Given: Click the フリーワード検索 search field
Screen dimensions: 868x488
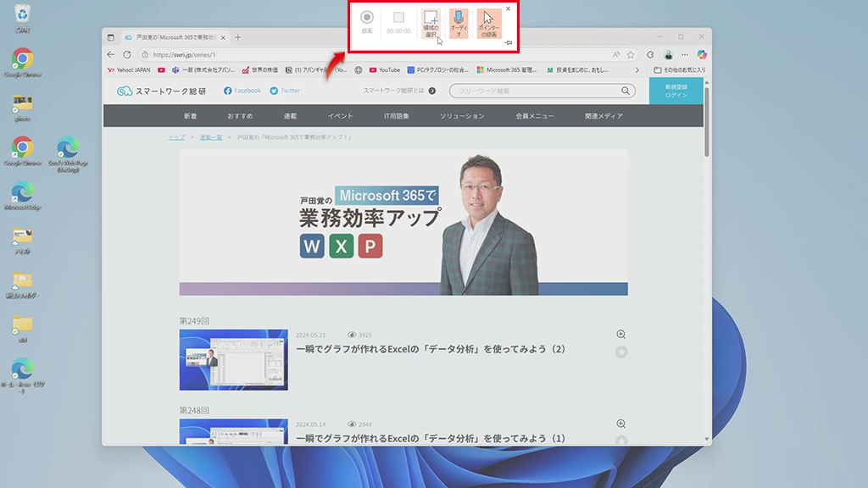Looking at the screenshot, I should pos(536,91).
